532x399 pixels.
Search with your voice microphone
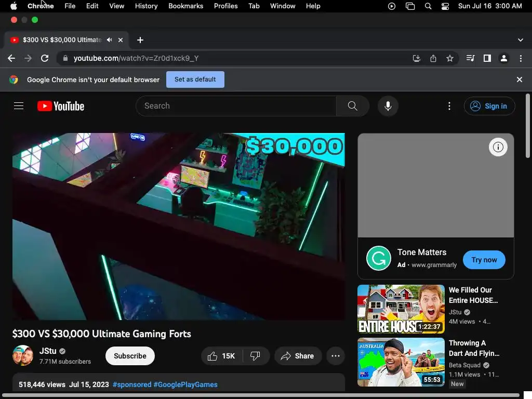tap(388, 106)
